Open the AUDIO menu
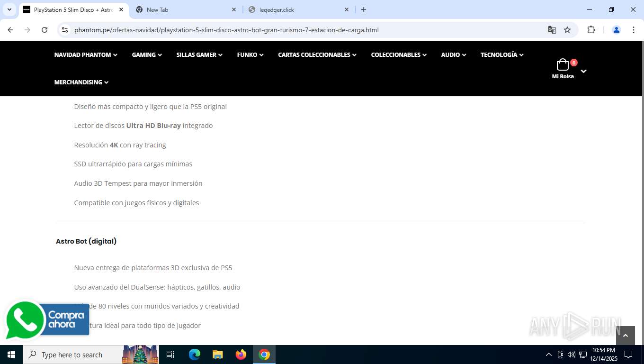 click(454, 55)
